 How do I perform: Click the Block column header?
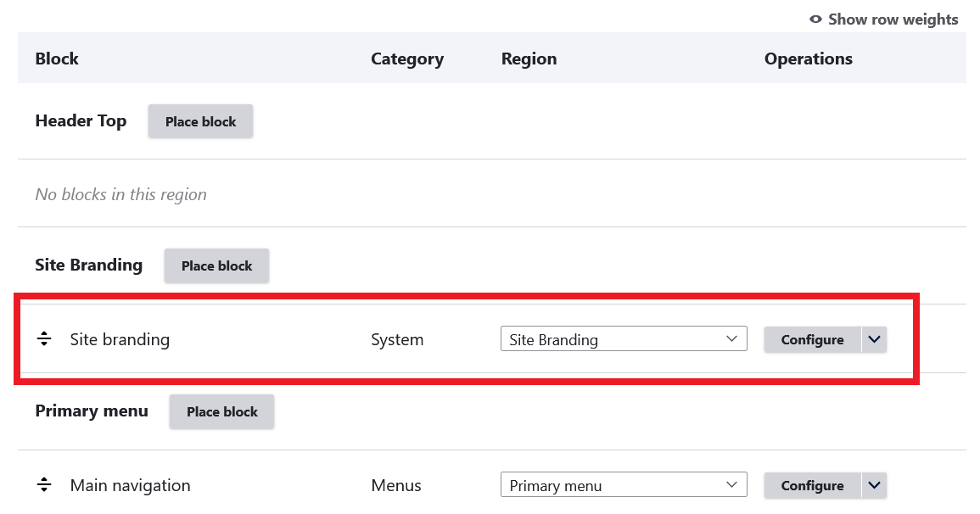pyautogui.click(x=57, y=59)
